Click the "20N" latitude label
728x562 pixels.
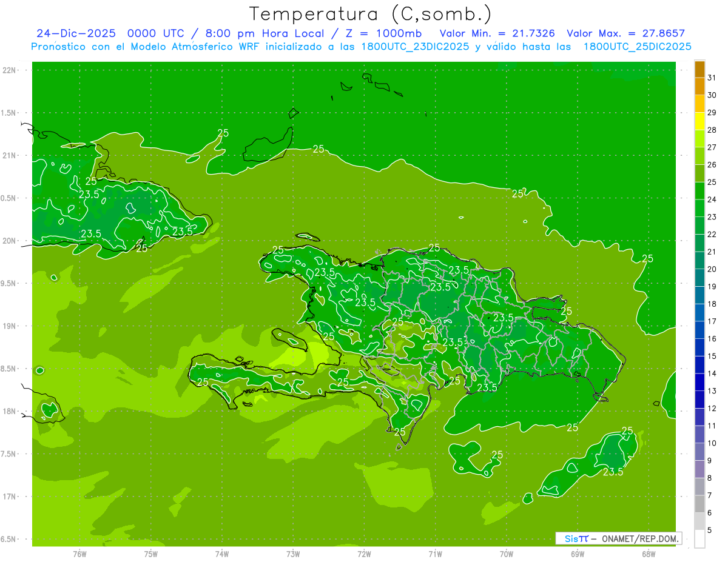click(x=9, y=241)
